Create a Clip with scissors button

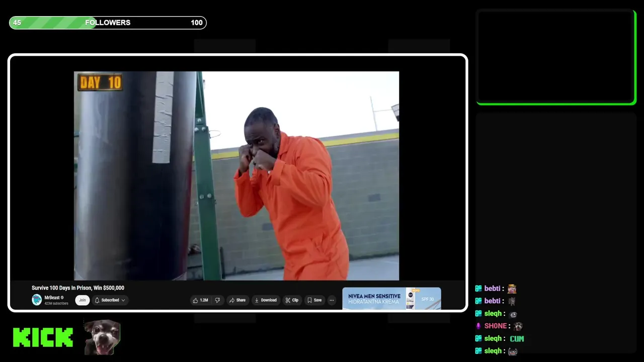pyautogui.click(x=292, y=300)
